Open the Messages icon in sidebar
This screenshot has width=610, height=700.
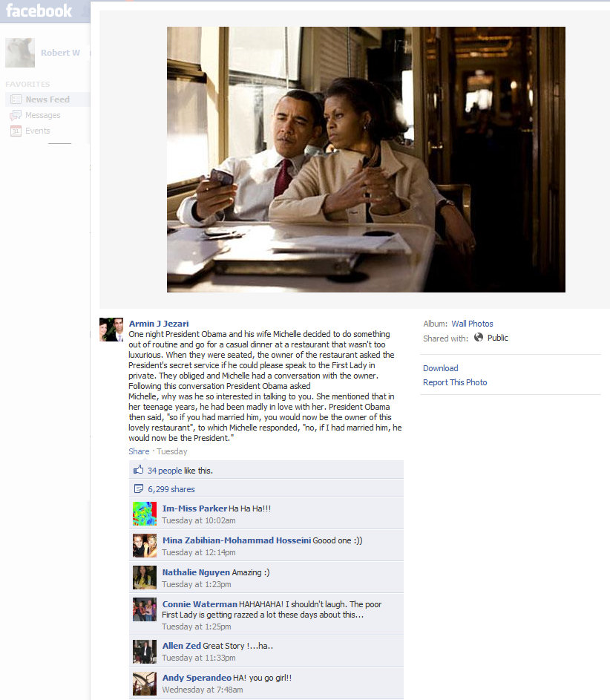pos(16,115)
